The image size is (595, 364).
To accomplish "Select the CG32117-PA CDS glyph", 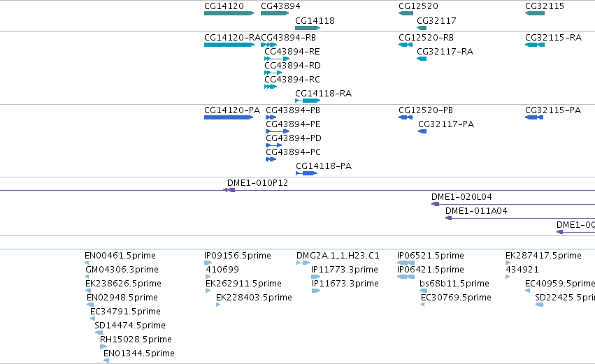I will [422, 131].
